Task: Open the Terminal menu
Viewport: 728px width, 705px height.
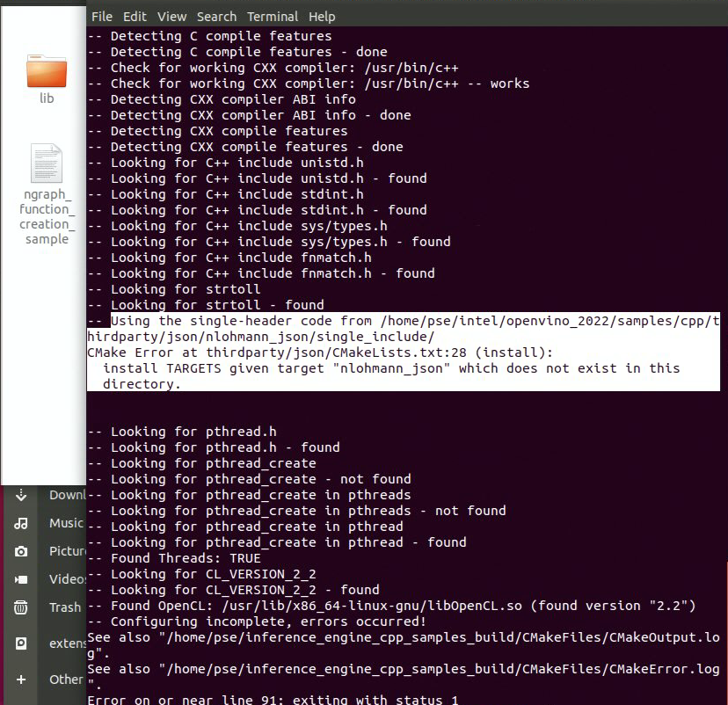Action: coord(273,16)
